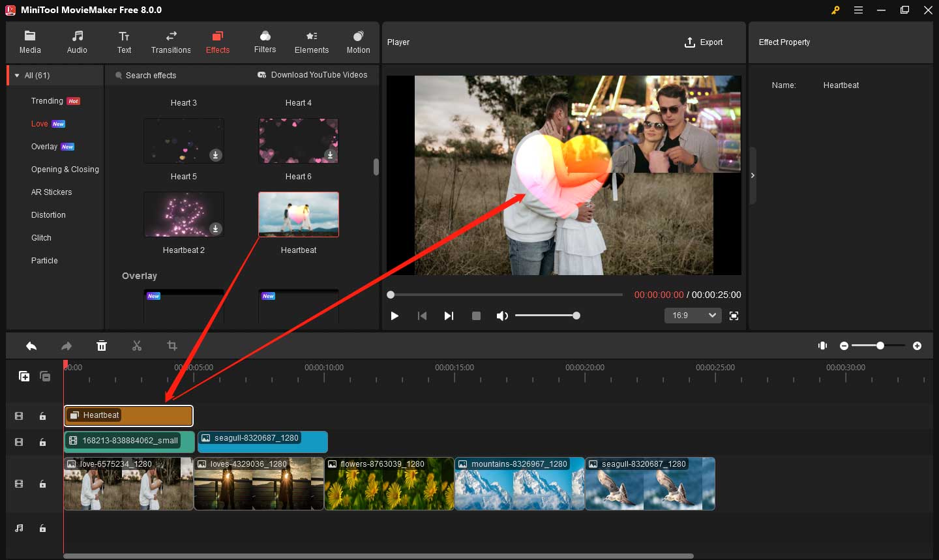Open the Transitions tab
939x560 pixels.
[x=171, y=42]
